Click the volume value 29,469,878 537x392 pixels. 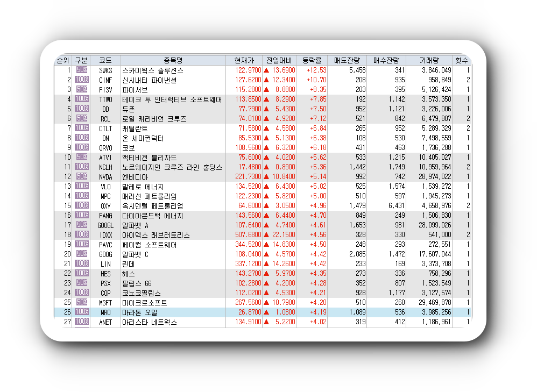pyautogui.click(x=435, y=303)
